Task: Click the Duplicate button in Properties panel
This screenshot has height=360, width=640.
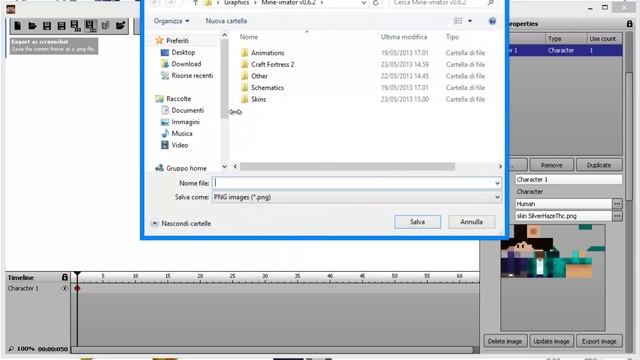Action: coord(599,165)
